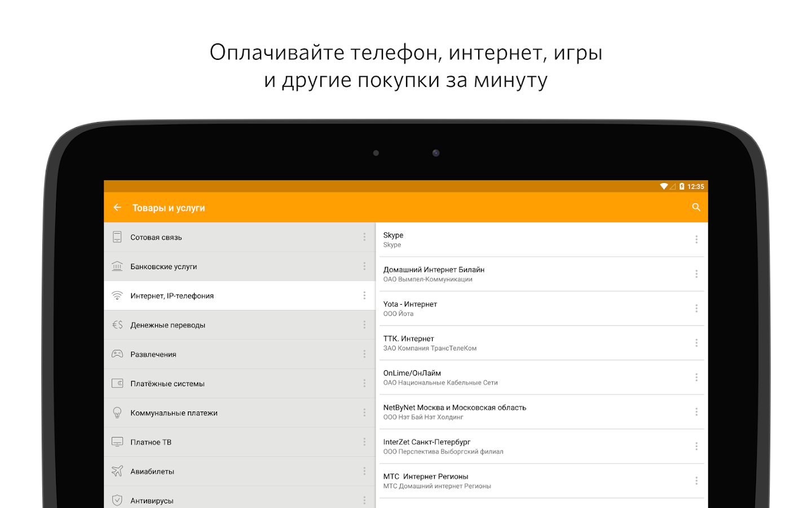Click the shield icon next to Антивирусы

[x=117, y=500]
